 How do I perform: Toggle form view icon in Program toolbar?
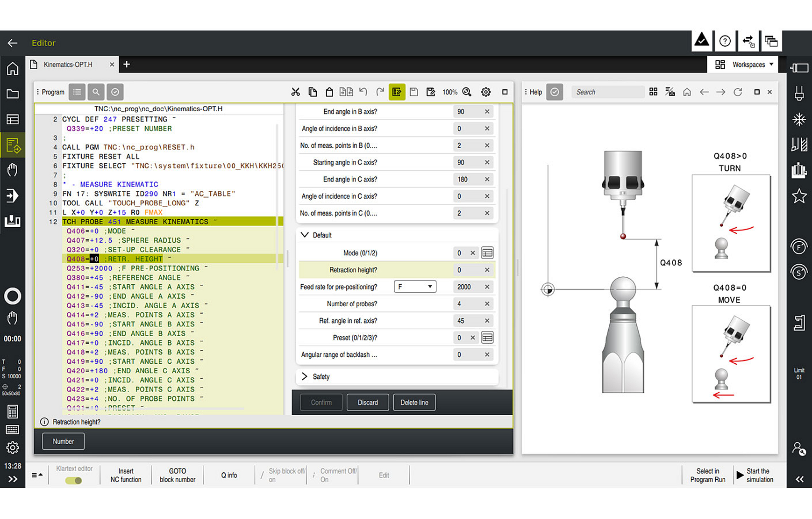tap(397, 92)
